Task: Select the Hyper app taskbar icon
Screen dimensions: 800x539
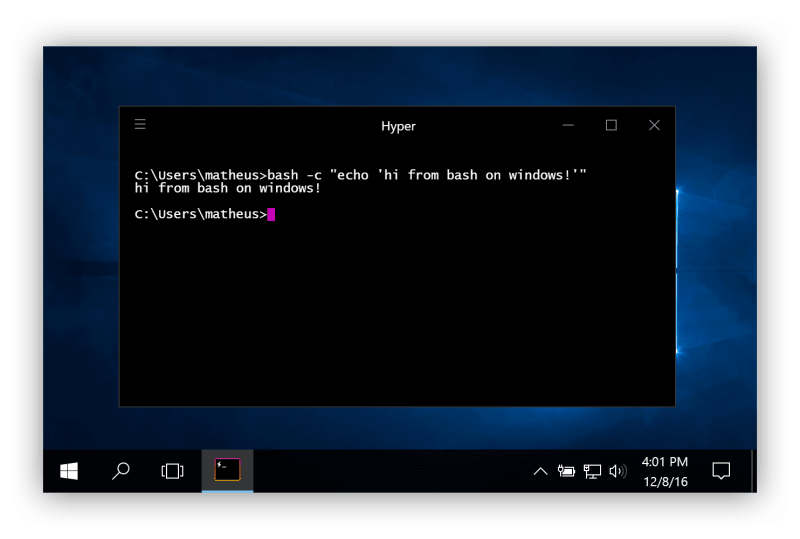Action: tap(228, 470)
